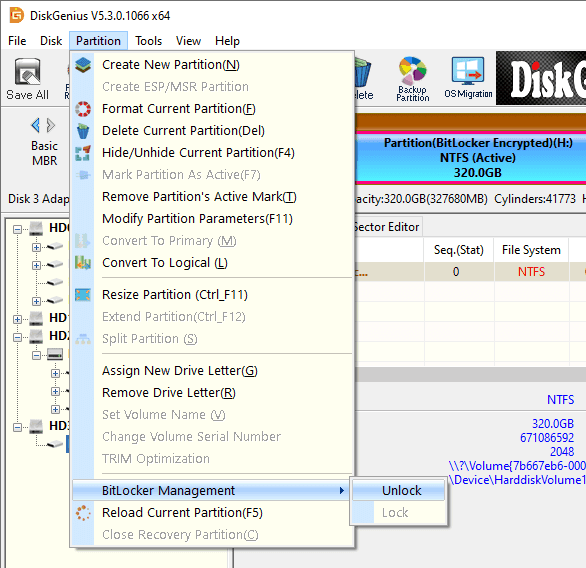Expand the second partition under HD0

click(36, 265)
